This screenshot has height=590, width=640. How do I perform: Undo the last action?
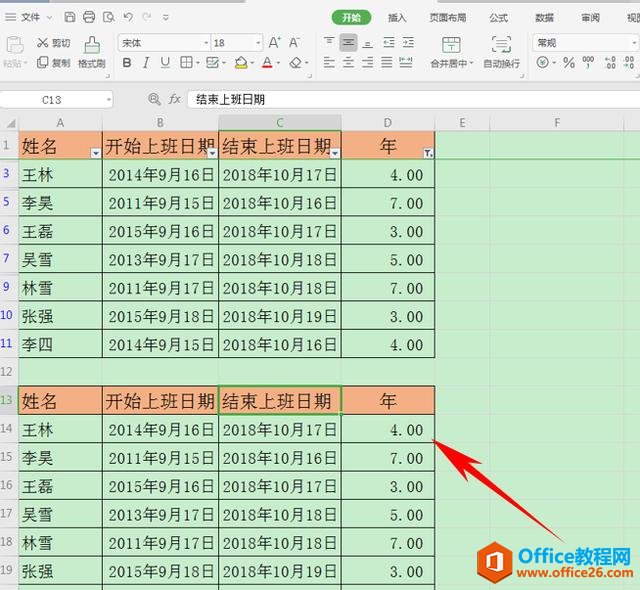tap(128, 17)
